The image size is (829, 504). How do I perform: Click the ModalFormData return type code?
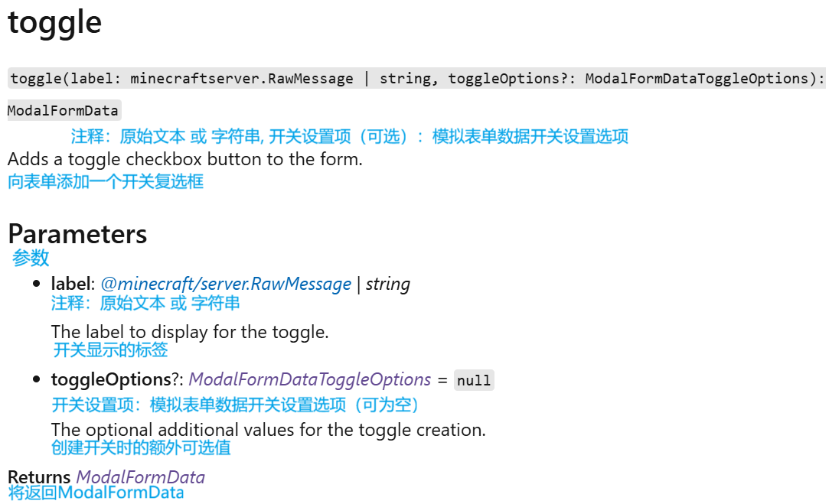[64, 110]
